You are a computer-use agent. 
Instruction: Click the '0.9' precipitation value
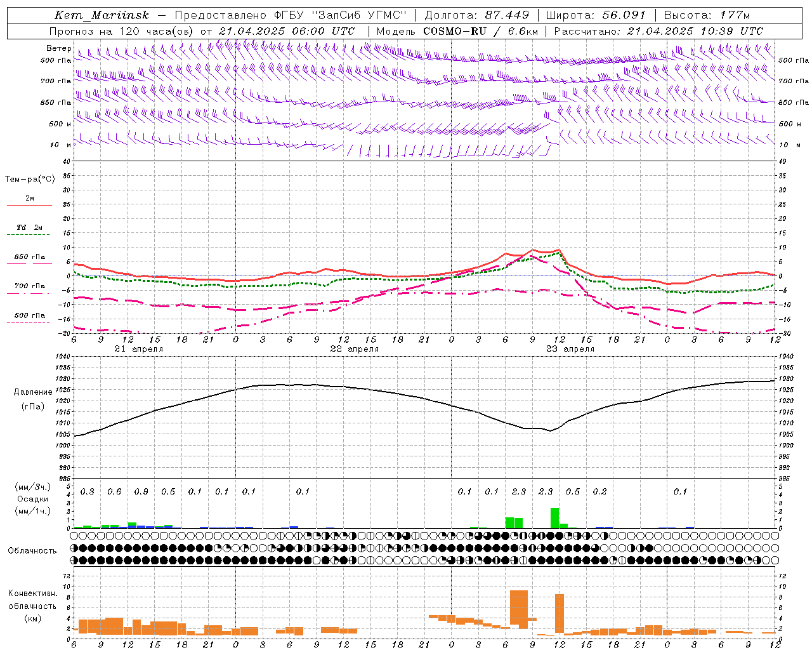tap(141, 492)
